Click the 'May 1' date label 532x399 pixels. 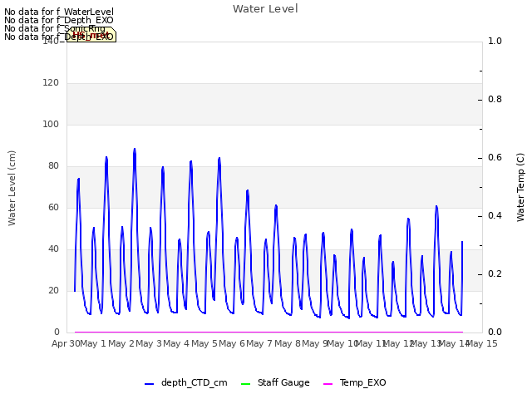(94, 343)
